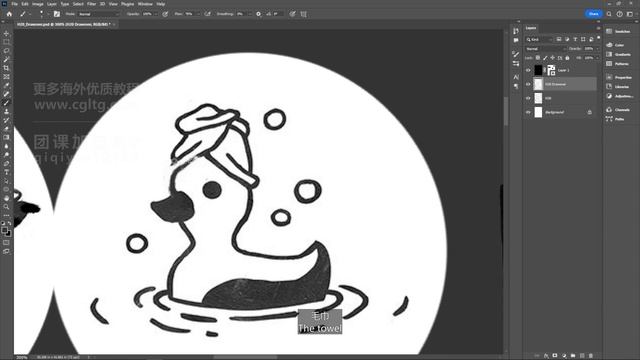Screen dimensions: 640x360
Task: Select the Lasso tool
Action: pos(6,51)
